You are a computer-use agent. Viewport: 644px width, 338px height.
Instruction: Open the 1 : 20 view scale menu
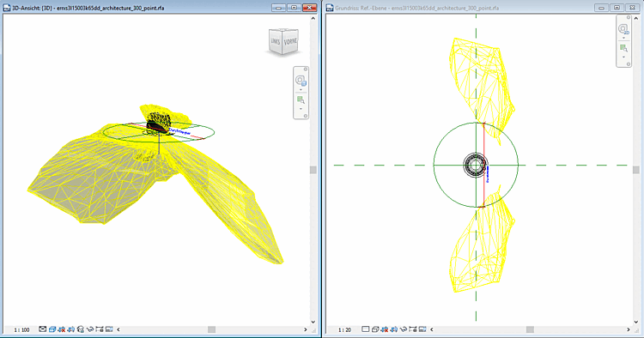(x=344, y=329)
